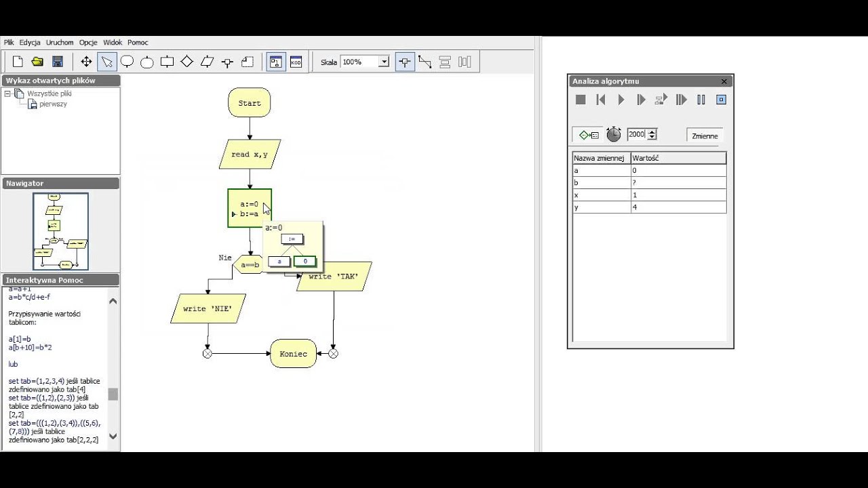
Task: Click the align vertically icon
Action: tap(445, 62)
